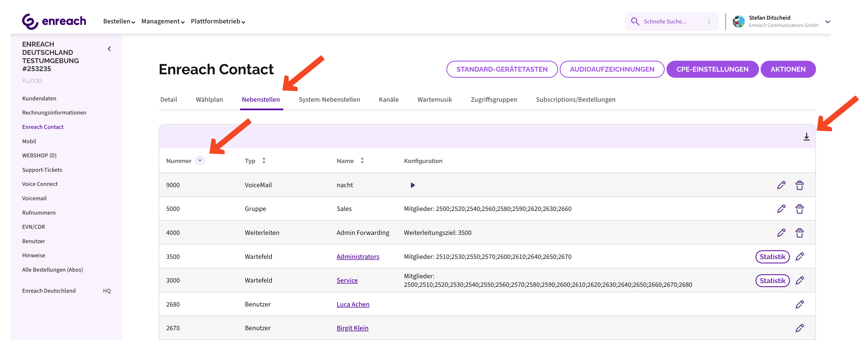Sort the table by Nummer column
868x351 pixels.
200,161
